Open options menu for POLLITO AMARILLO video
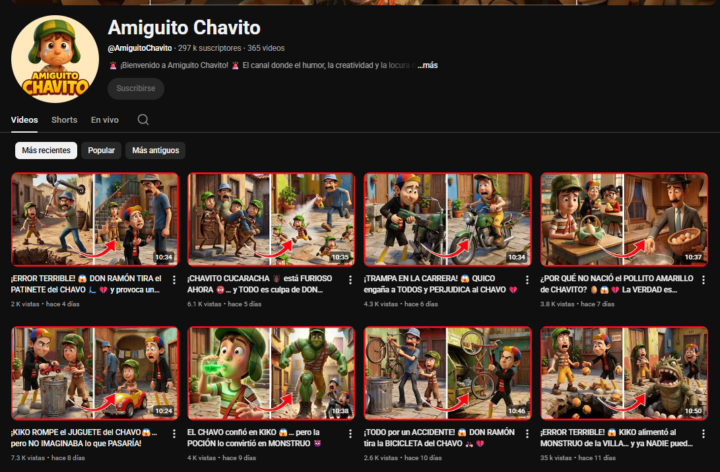 [703, 280]
